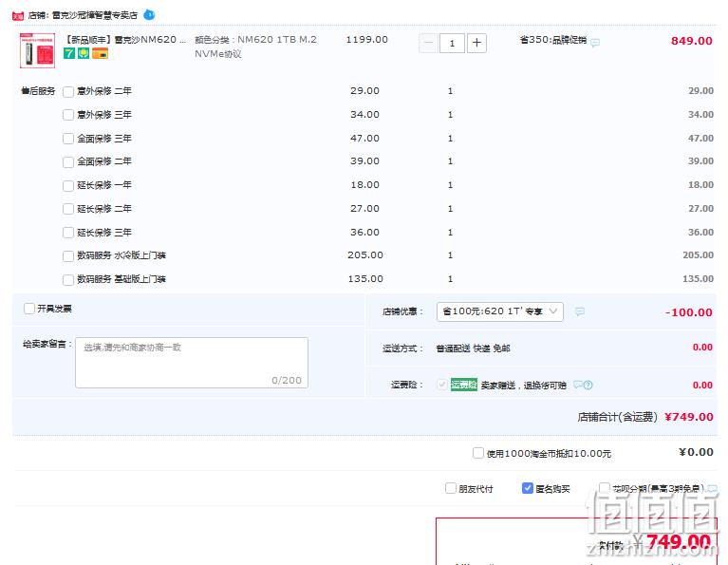The image size is (728, 565).
Task: Enable the 开具发票 invoice checkbox
Action: pyautogui.click(x=29, y=308)
